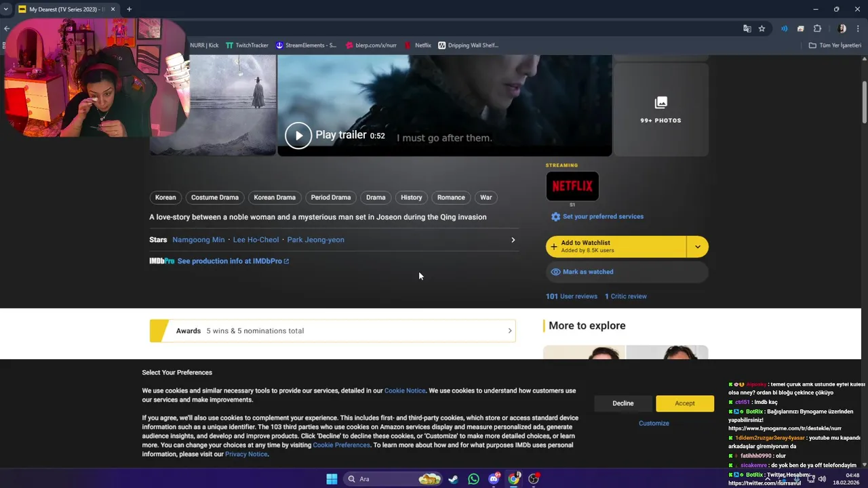Select the Korean Drama chip
Image resolution: width=868 pixels, height=488 pixels.
coord(275,197)
